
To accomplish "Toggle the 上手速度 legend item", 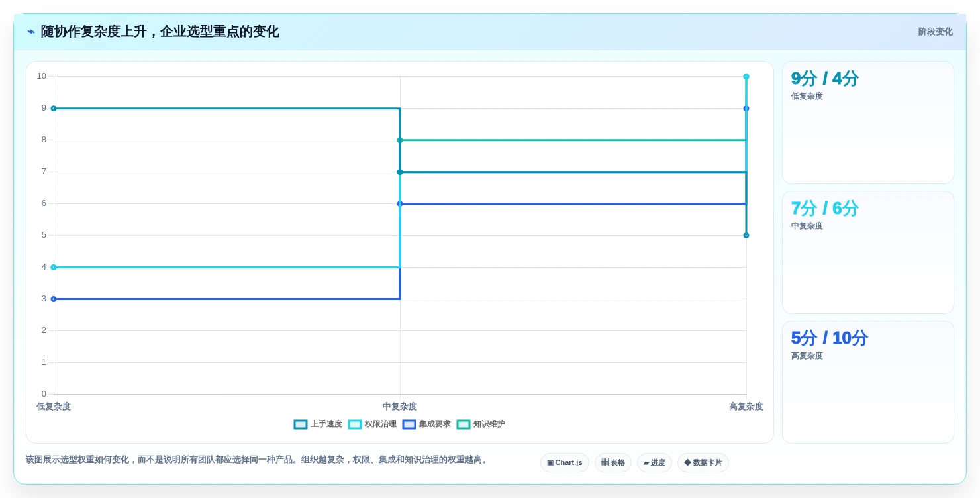I will [318, 424].
